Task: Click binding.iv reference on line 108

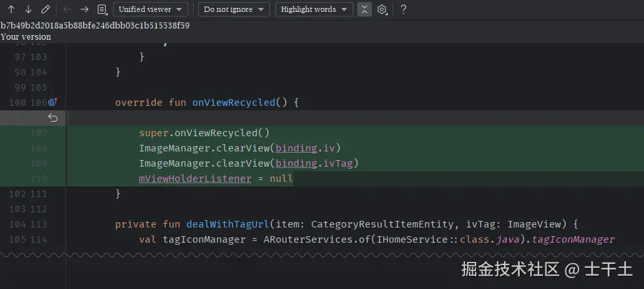Action: [x=306, y=148]
